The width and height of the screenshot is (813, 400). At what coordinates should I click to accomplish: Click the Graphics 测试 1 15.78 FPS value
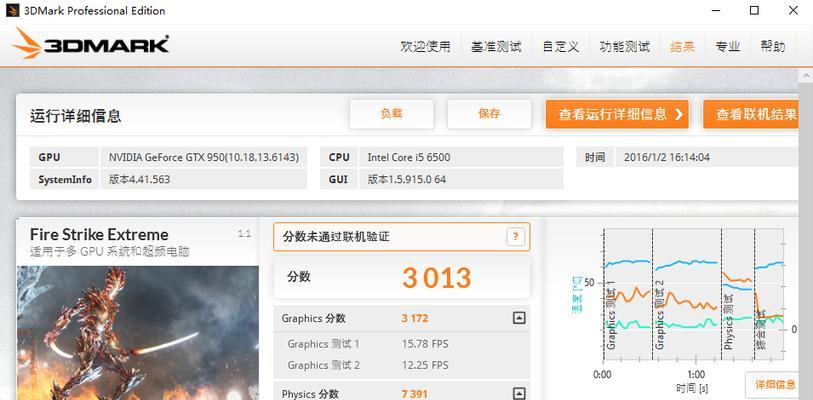[x=425, y=343]
